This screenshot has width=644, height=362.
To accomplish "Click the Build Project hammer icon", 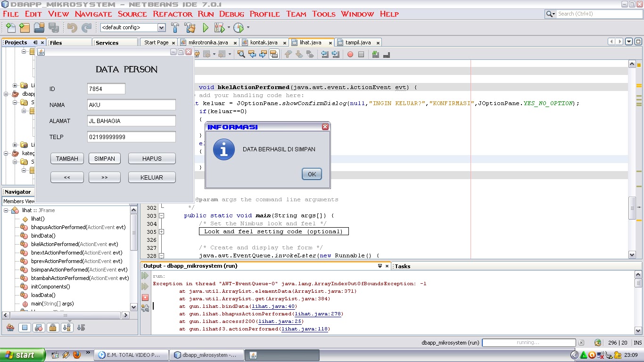I will [175, 27].
